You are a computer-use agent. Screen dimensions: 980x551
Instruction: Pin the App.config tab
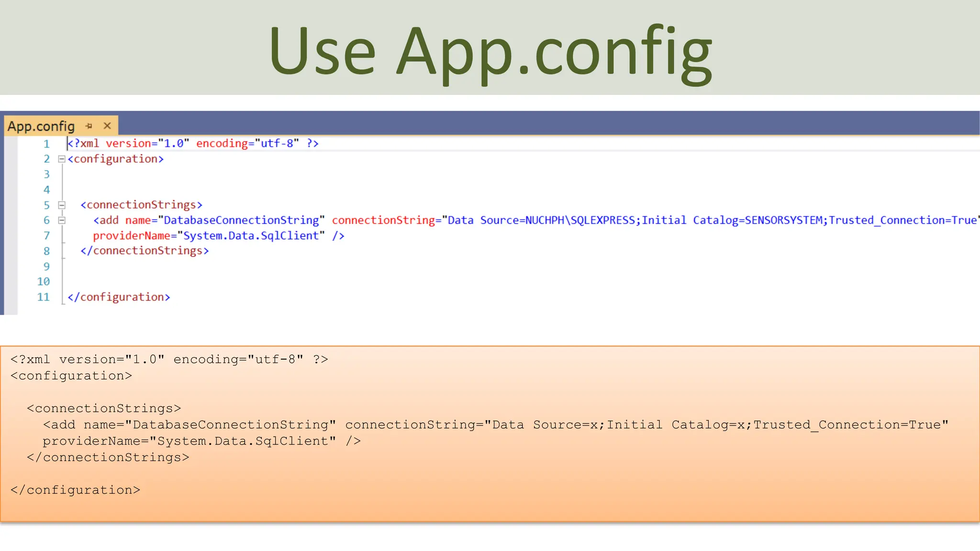click(x=89, y=126)
